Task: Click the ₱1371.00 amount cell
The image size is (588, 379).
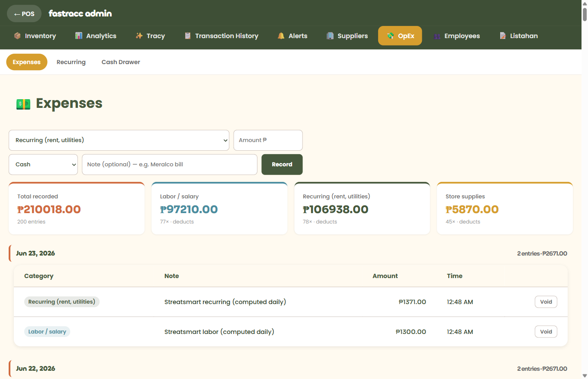Action: pyautogui.click(x=412, y=302)
